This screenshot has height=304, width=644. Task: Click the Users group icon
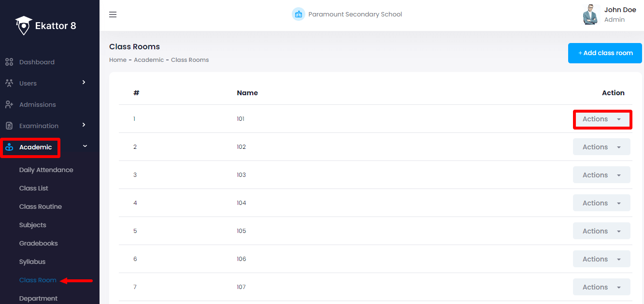pos(9,83)
